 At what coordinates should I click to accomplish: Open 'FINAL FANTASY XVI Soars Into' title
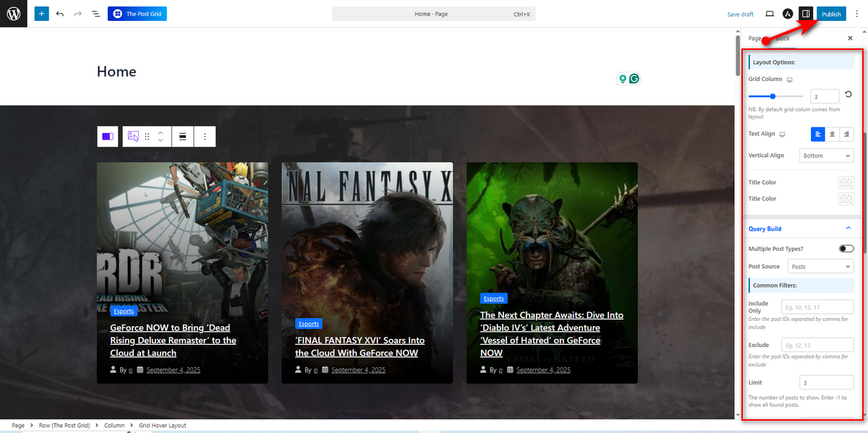[360, 346]
